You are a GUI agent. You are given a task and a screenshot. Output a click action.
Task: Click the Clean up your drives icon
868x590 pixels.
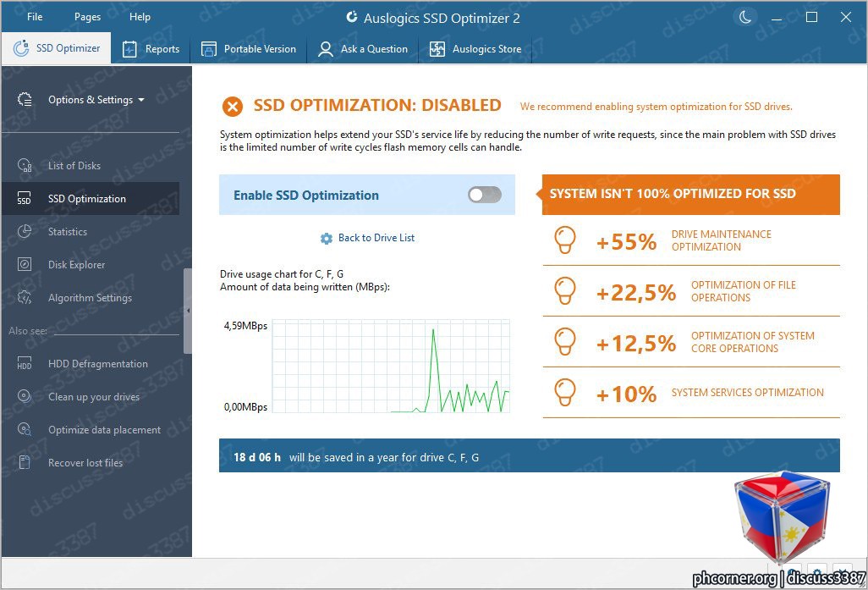coord(25,396)
